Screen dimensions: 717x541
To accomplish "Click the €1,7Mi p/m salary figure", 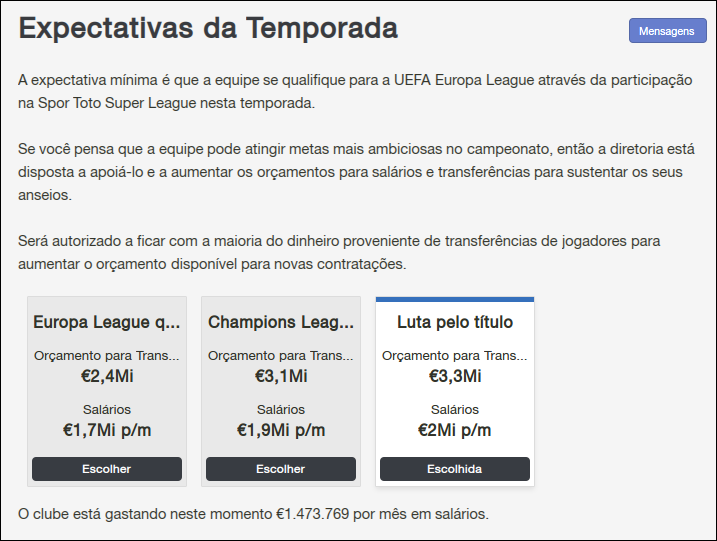I will [x=107, y=430].
